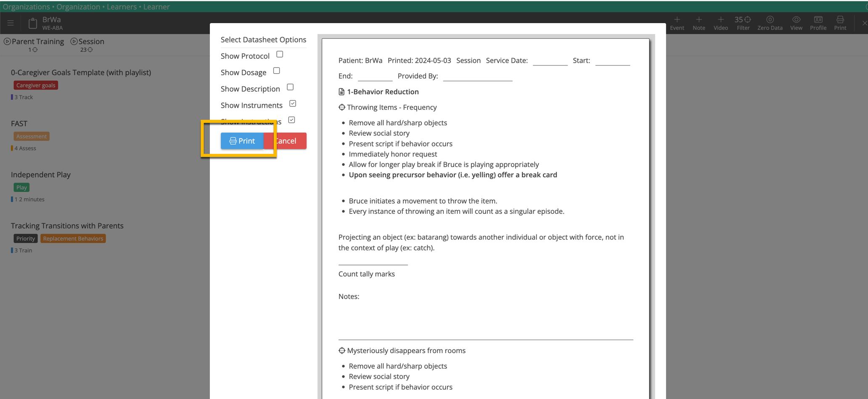
Task: Add an Event from the toolbar
Action: (x=677, y=23)
